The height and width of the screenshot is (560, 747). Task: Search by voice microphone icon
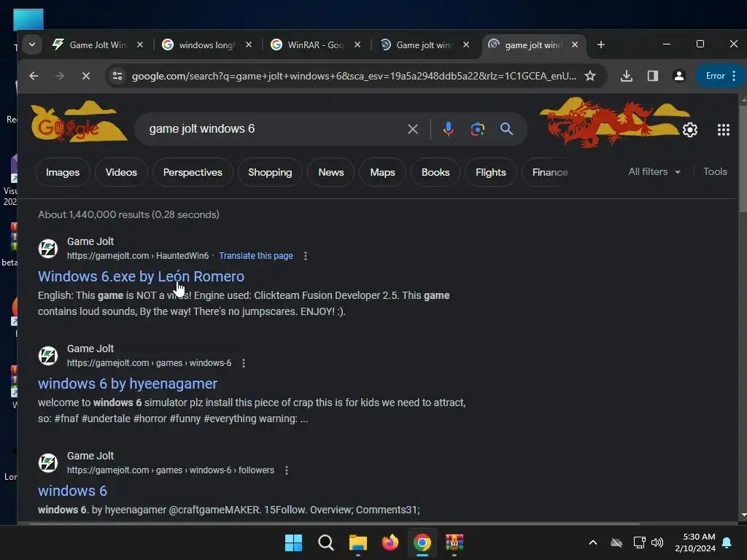(449, 129)
